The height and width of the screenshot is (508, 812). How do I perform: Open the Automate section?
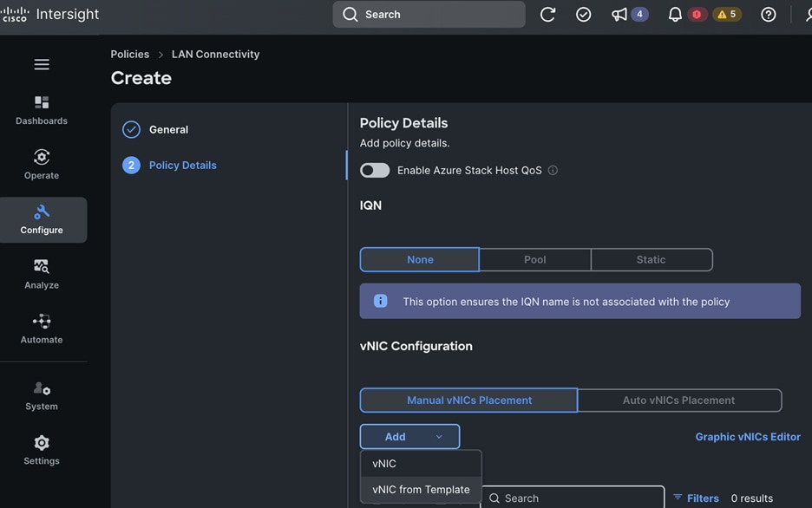pyautogui.click(x=42, y=329)
